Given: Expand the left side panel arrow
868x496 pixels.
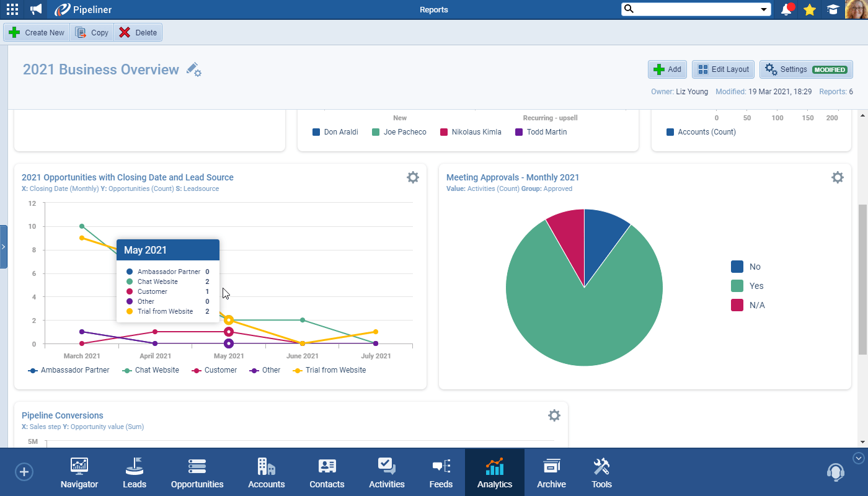Looking at the screenshot, I should (x=3, y=246).
